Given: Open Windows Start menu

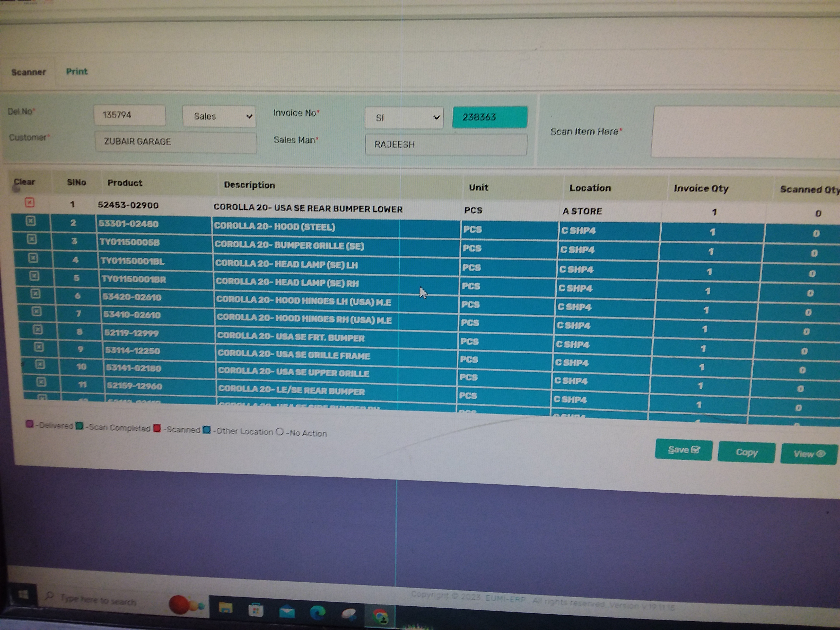Looking at the screenshot, I should click(x=23, y=594).
